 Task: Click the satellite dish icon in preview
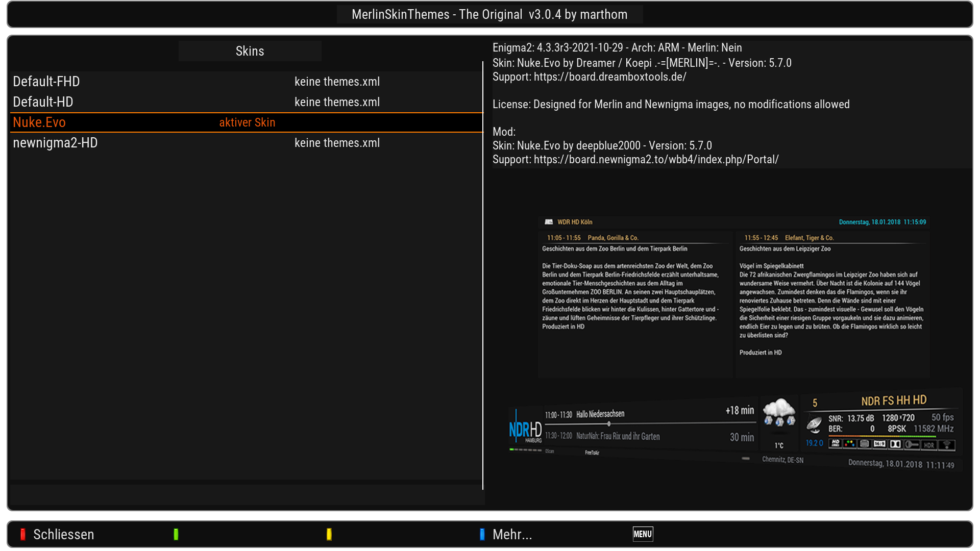(x=814, y=424)
